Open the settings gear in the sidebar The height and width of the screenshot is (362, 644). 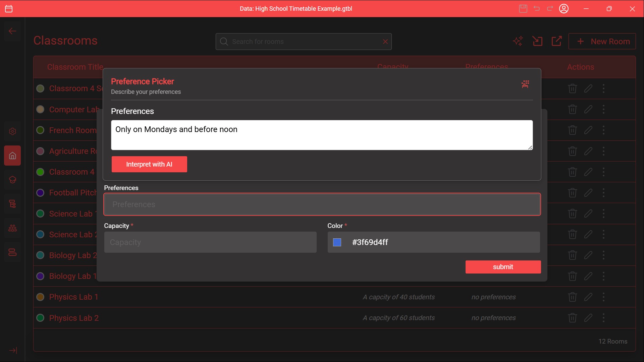[12, 131]
